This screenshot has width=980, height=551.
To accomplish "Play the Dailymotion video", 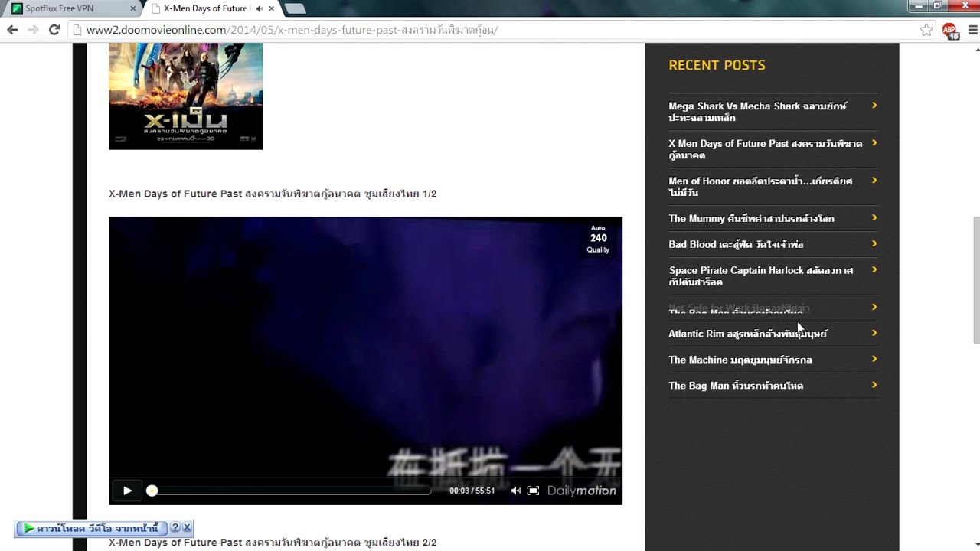I will 127,491.
